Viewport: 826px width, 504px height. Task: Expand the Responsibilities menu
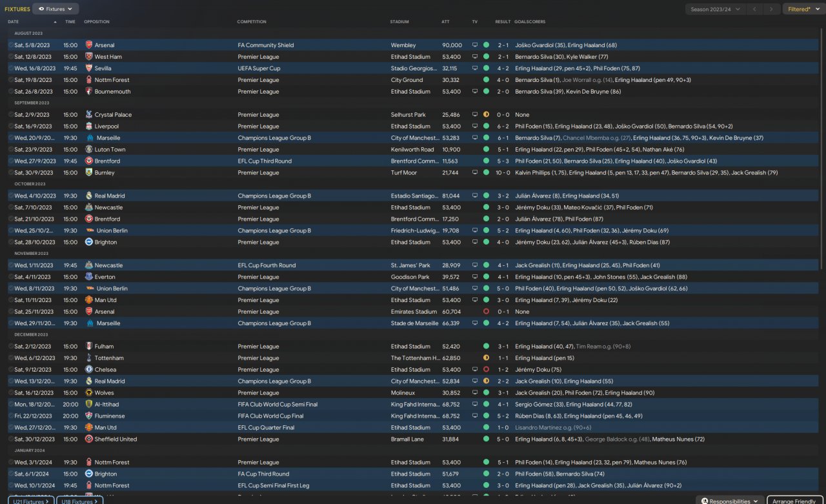[x=729, y=501]
